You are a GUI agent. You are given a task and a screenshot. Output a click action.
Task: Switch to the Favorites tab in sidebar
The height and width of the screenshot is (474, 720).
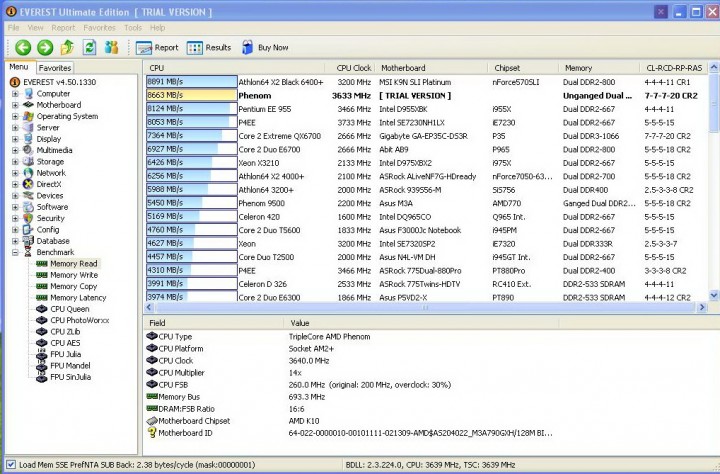coord(55,68)
